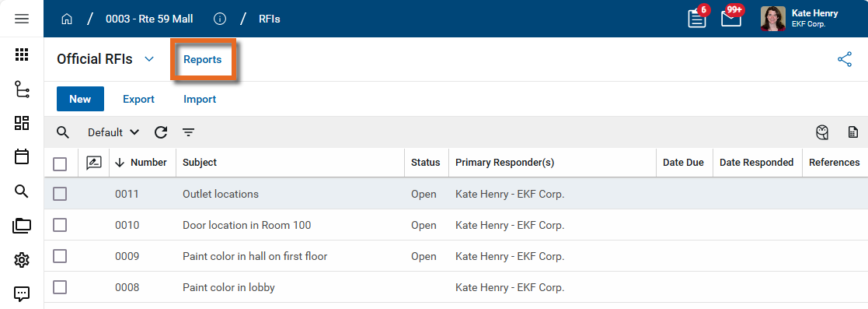This screenshot has width=868, height=309.
Task: Check the box for RFI 0011
Action: (60, 194)
